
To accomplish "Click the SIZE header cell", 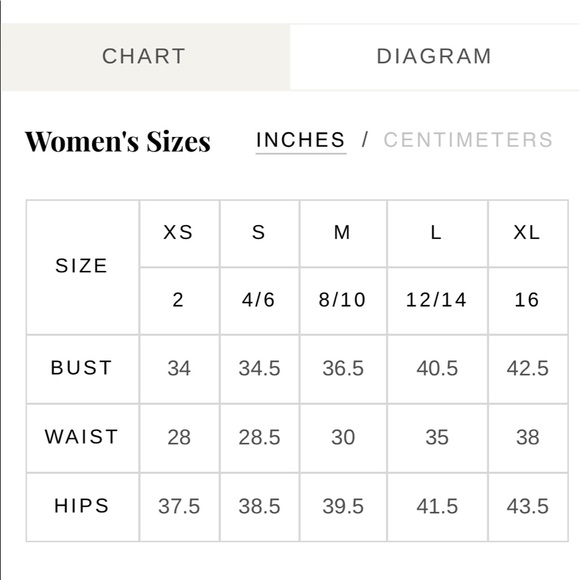I will [x=82, y=267].
